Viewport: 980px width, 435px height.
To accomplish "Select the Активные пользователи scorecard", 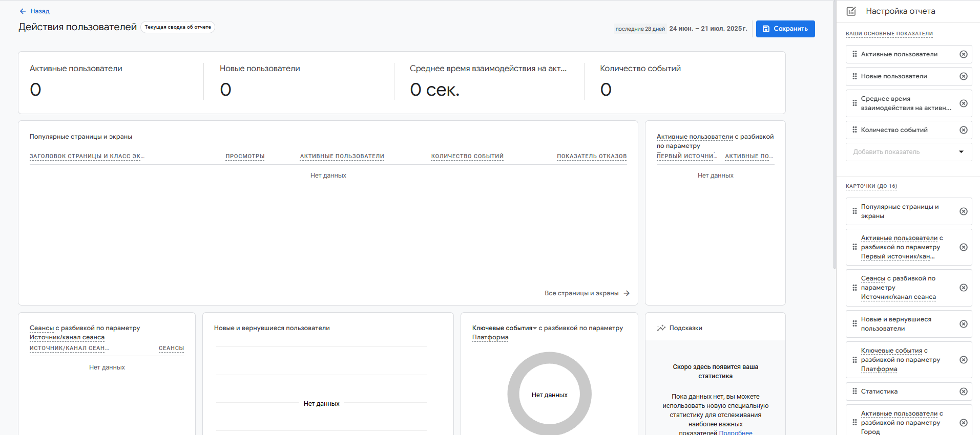I will pyautogui.click(x=111, y=82).
